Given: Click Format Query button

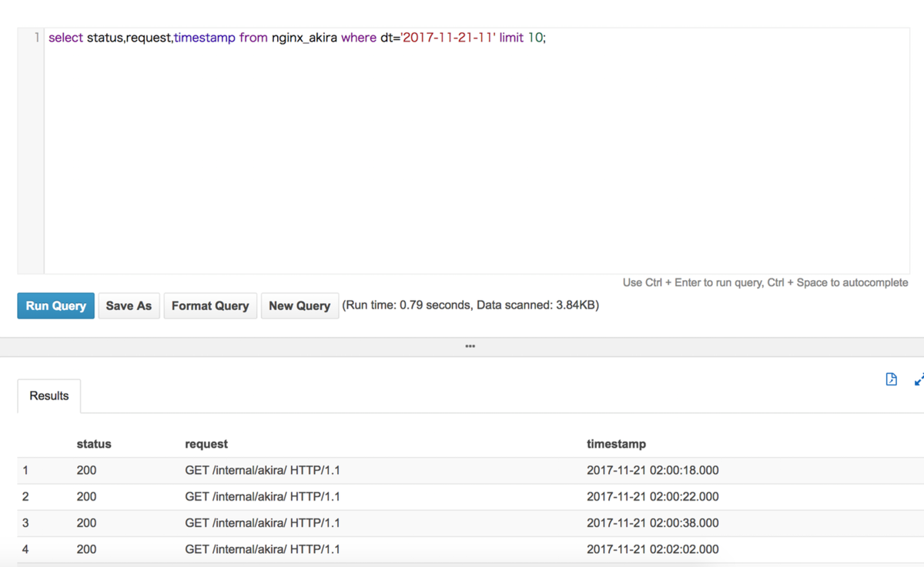Looking at the screenshot, I should 210,305.
